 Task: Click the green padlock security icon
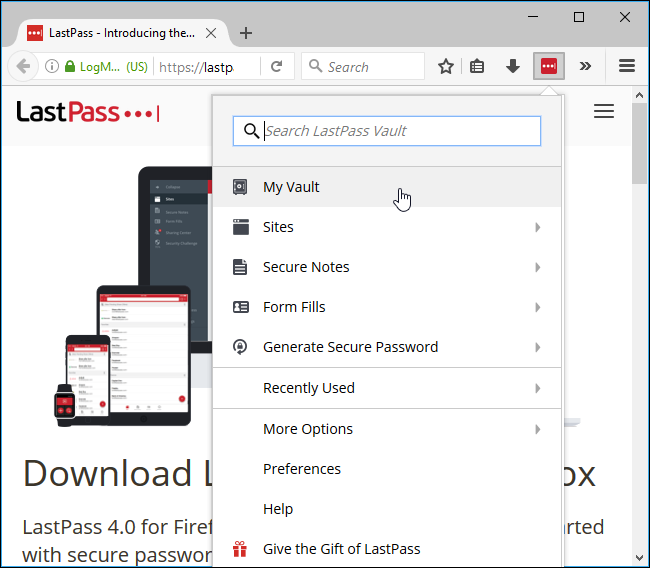70,66
